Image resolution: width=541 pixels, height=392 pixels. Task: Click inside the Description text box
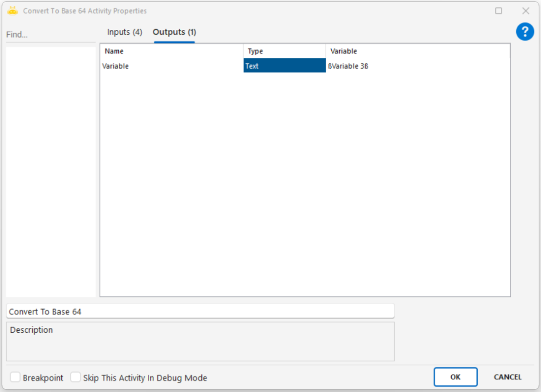click(200, 343)
